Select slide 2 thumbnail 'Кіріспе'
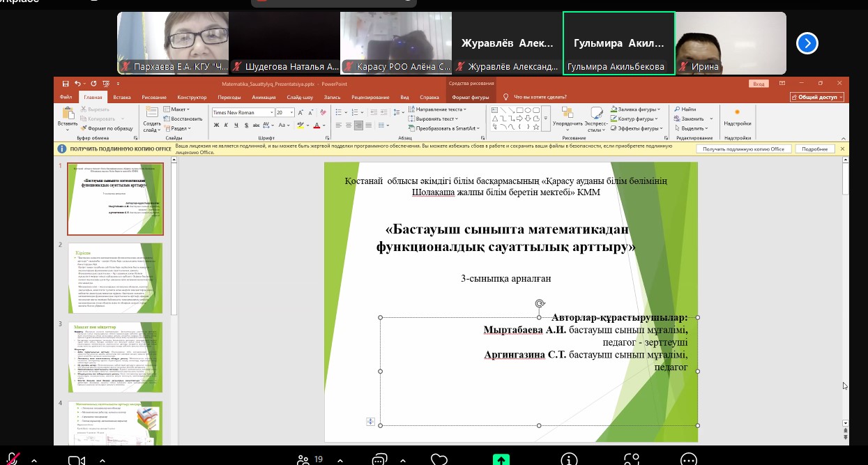 click(x=115, y=277)
